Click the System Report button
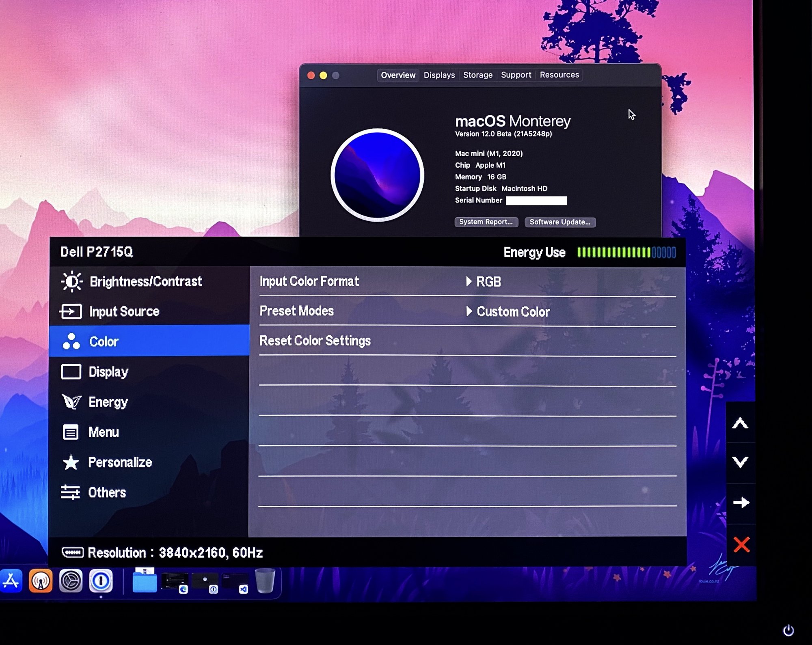The width and height of the screenshot is (812, 645). [x=486, y=222]
